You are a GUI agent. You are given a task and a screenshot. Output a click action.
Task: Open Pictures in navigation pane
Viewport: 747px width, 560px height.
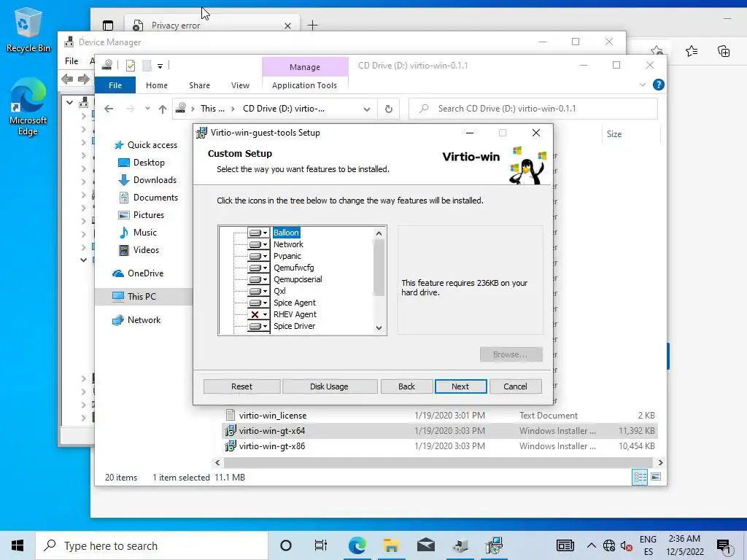[148, 215]
